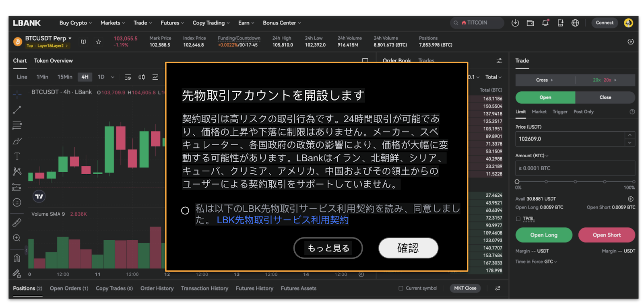Add funds using plus icon near Avail

(x=631, y=199)
